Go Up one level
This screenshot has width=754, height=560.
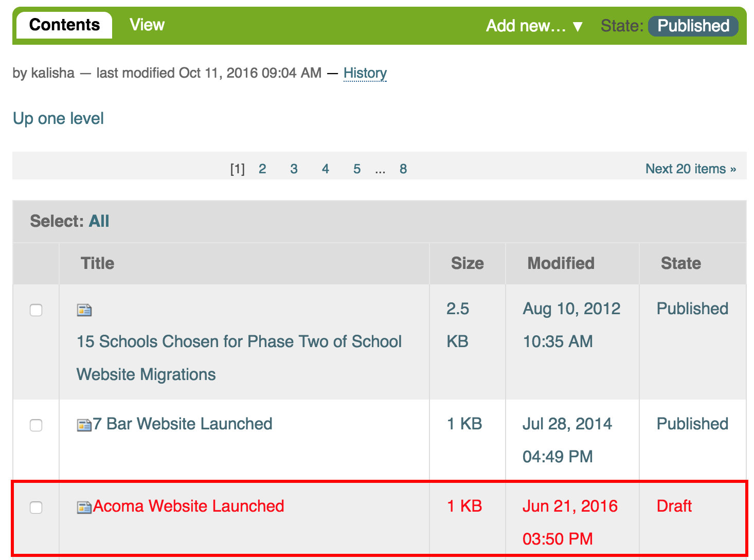pos(58,118)
